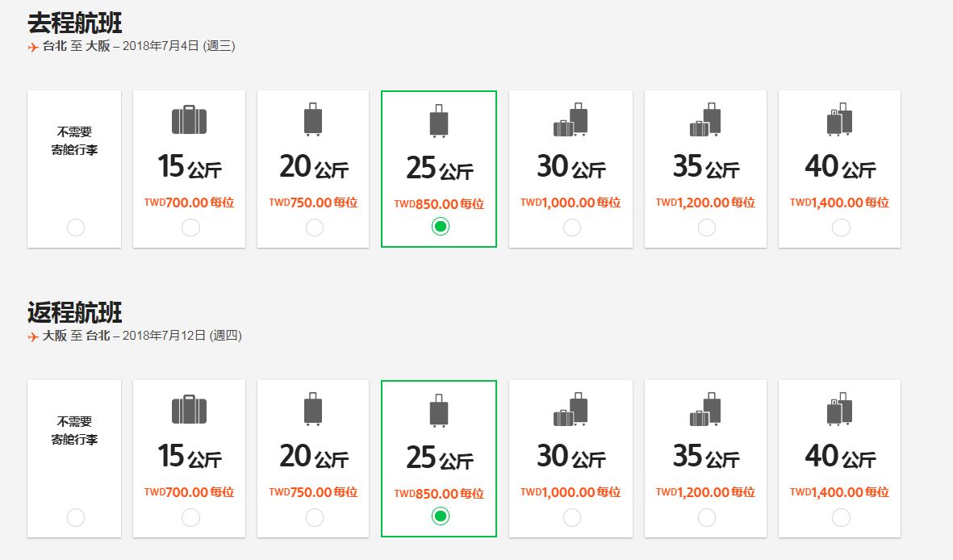Choose TWD1,200.00 price on outbound 35公斤 card

[x=705, y=203]
